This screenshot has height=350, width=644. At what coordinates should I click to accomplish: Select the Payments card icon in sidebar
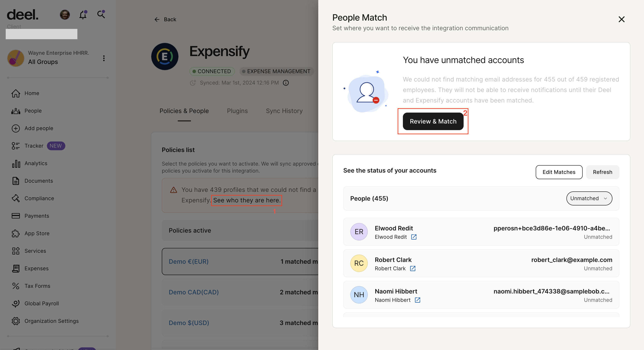click(16, 216)
